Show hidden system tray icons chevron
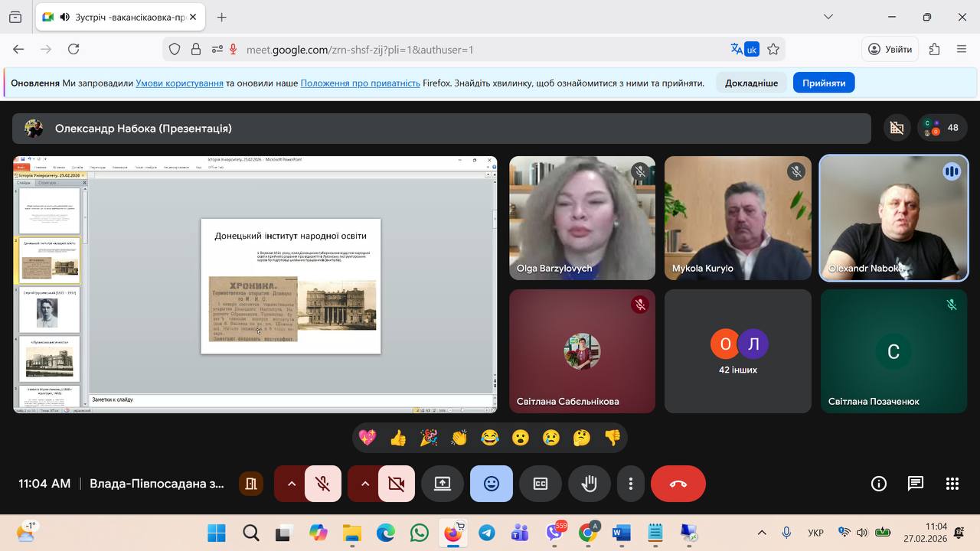 (761, 533)
